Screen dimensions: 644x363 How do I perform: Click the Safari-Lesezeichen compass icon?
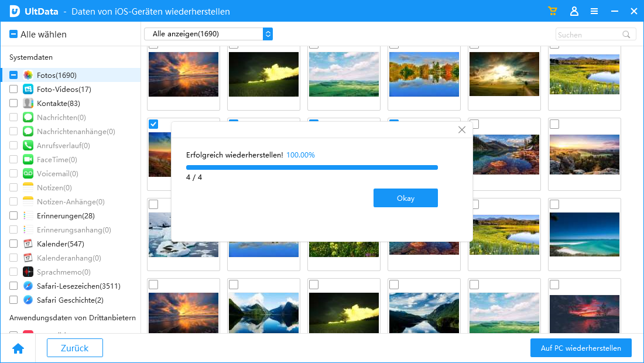[28, 286]
